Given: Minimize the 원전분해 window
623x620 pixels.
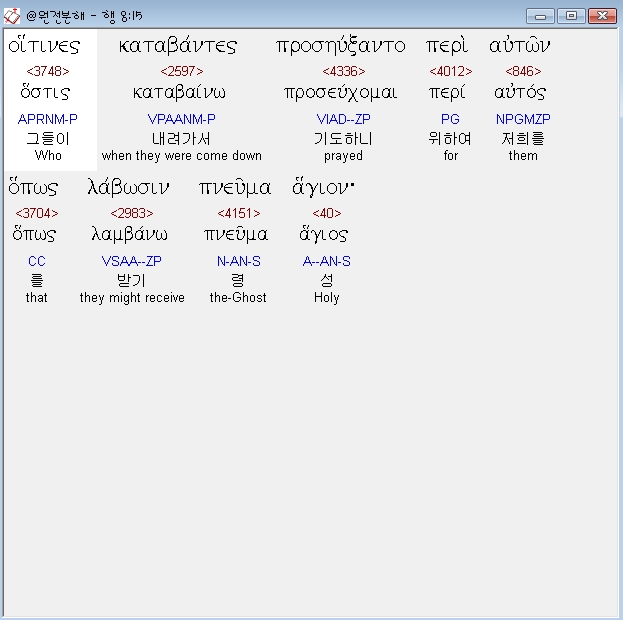Looking at the screenshot, I should click(x=540, y=16).
